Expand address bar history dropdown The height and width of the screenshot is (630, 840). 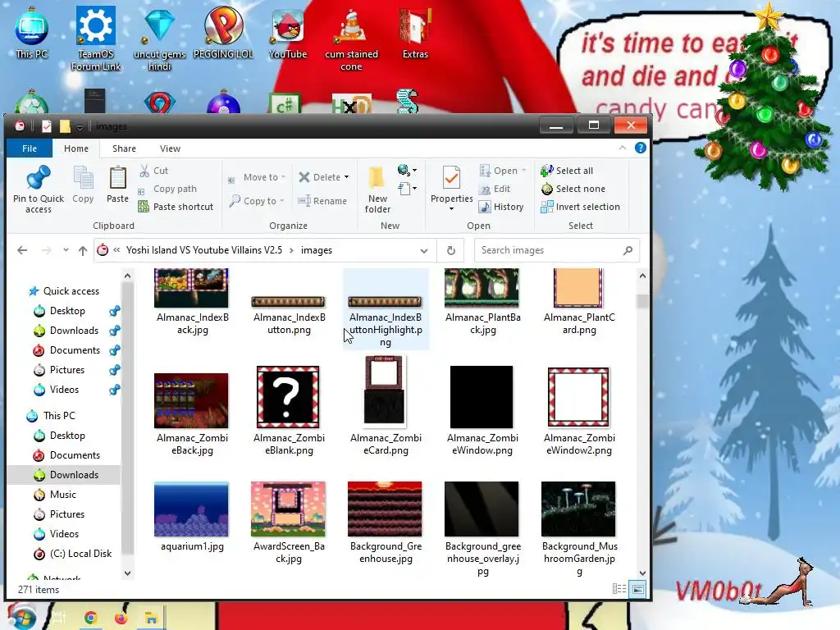(424, 251)
